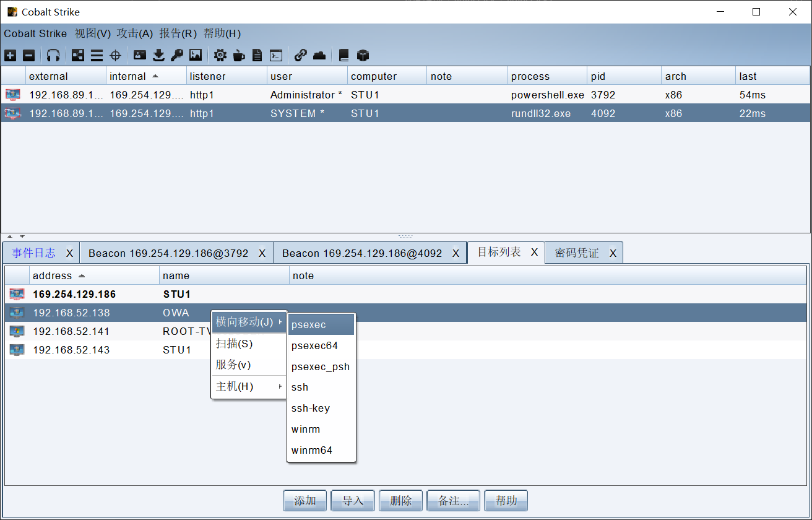812x520 pixels.
Task: Click the 帮助 button at bottom
Action: 506,501
